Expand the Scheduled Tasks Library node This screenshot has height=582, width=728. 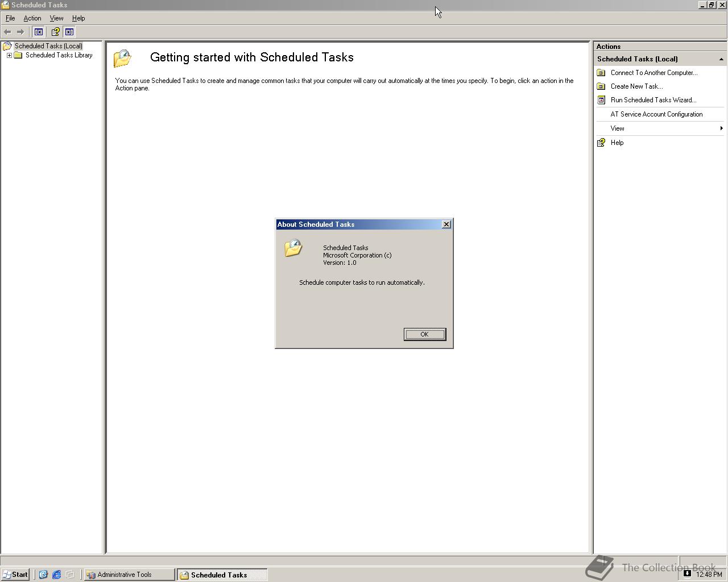pyautogui.click(x=9, y=55)
